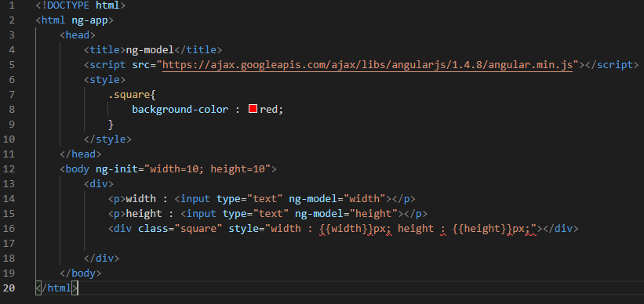Viewport: 644px width, 304px height.
Task: Click the closing </style> tag on line 10
Action: click(107, 139)
